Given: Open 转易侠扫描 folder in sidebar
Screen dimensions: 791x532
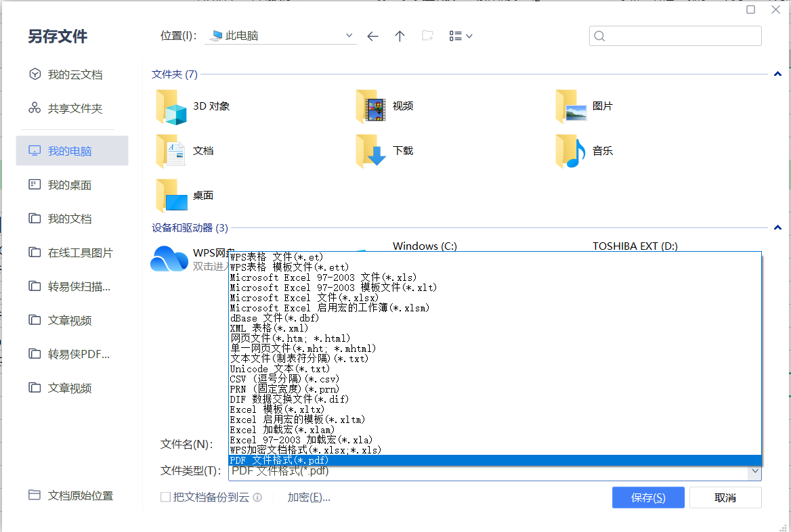Looking at the screenshot, I should (x=72, y=286).
